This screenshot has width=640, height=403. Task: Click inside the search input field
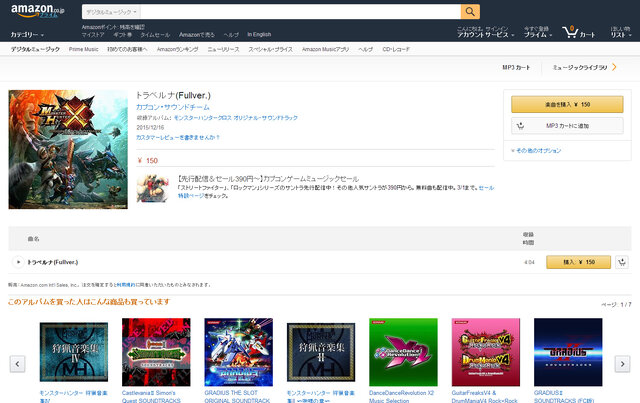[x=301, y=12]
